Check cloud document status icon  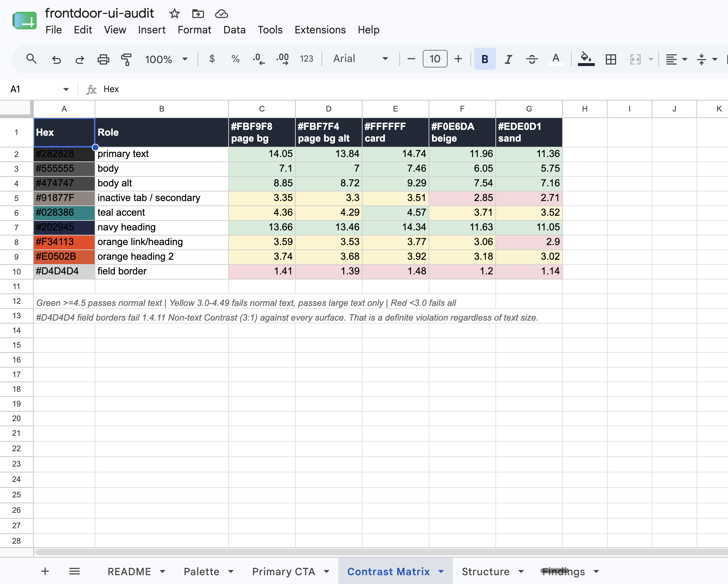coord(221,14)
